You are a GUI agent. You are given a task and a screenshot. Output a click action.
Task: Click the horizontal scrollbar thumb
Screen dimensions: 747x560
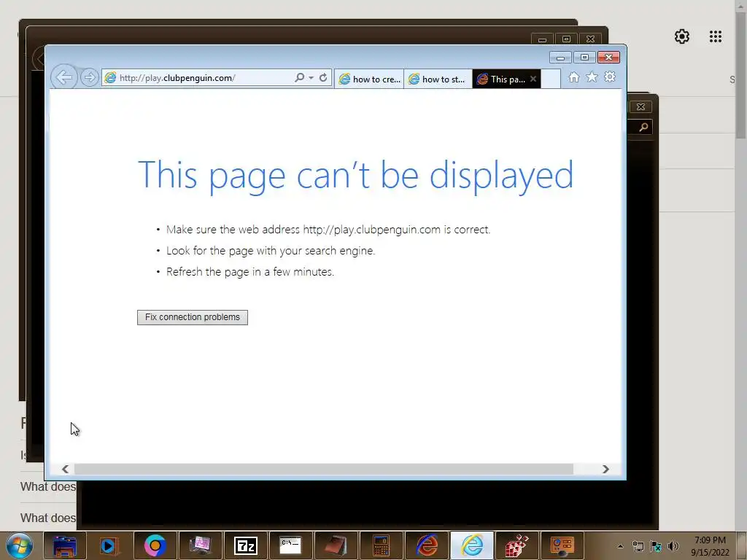[324, 469]
